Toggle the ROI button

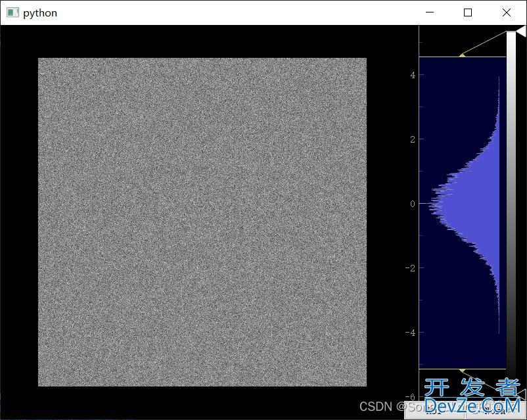(x=434, y=410)
